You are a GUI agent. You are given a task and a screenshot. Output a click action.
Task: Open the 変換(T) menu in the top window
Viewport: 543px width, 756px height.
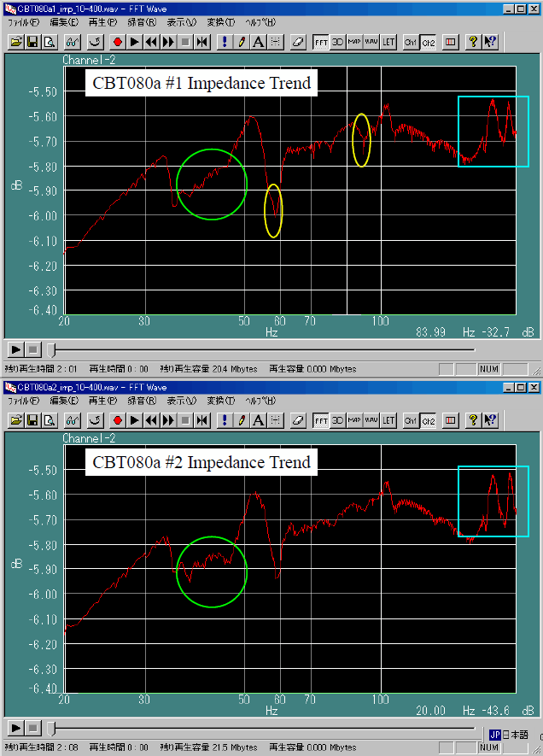(x=219, y=21)
